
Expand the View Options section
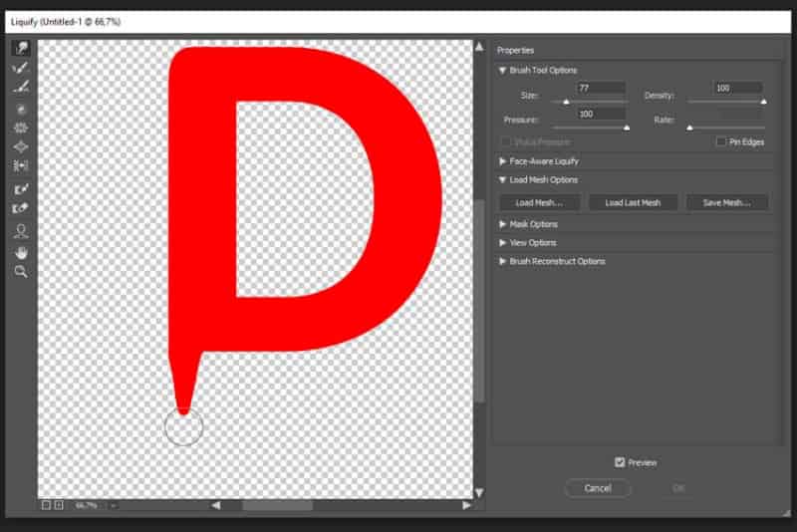pos(502,243)
